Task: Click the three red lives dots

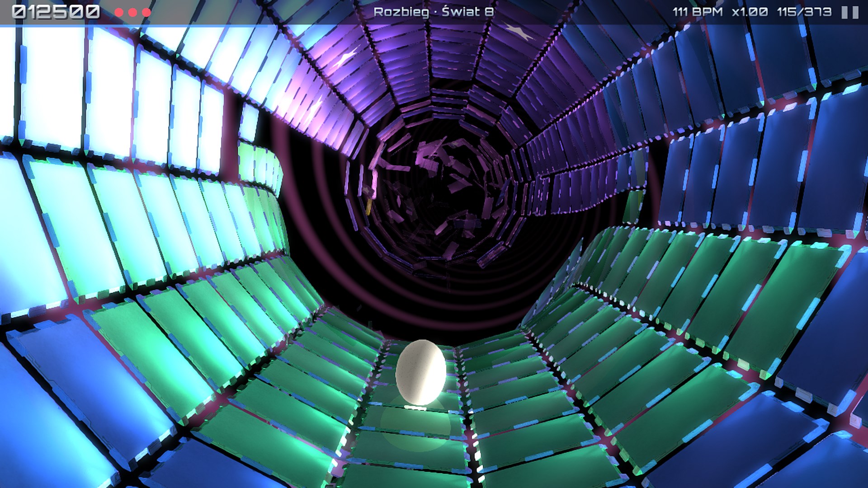Action: [x=132, y=12]
